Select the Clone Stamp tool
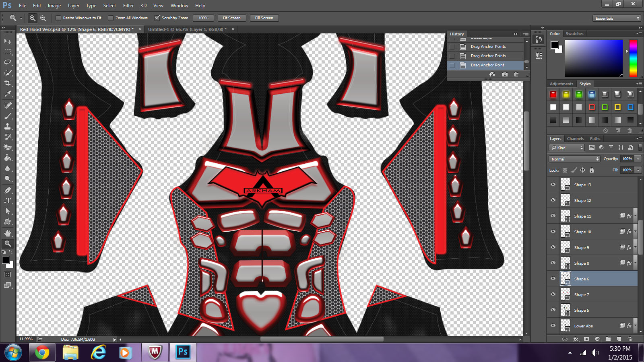This screenshot has height=362, width=644. click(8, 126)
